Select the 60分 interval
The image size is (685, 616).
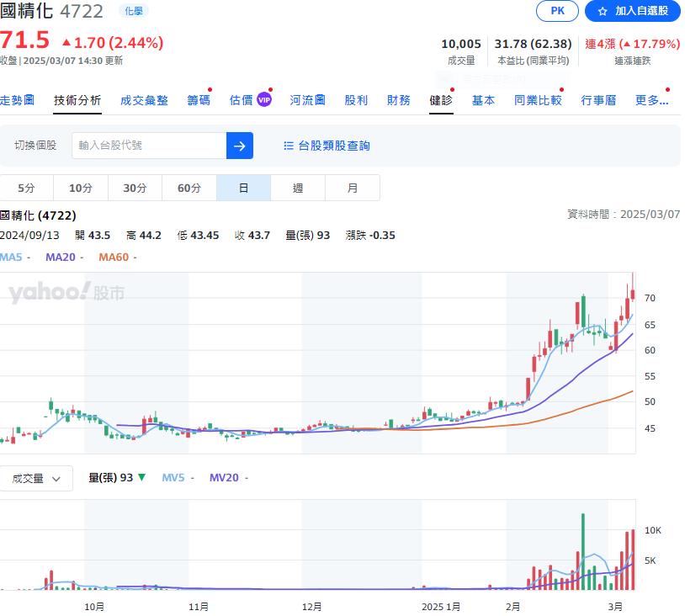pos(189,188)
